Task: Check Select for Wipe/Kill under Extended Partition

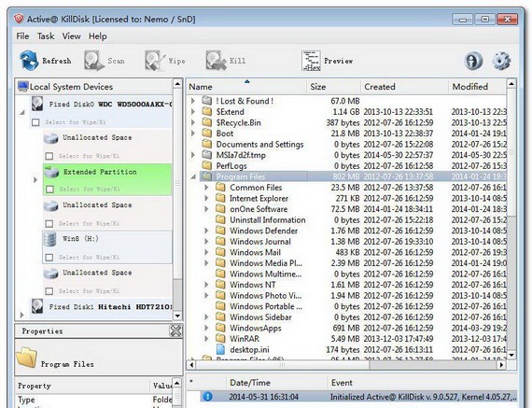Action: (49, 190)
